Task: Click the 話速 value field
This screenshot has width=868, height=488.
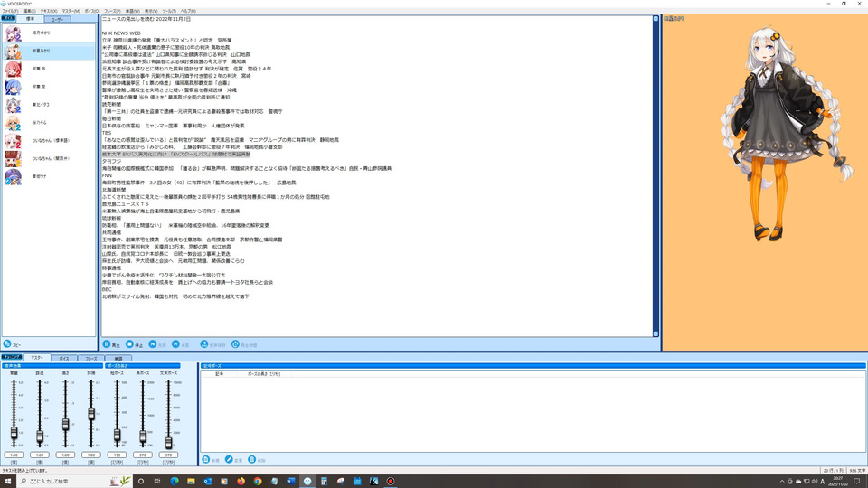Action: (x=40, y=455)
